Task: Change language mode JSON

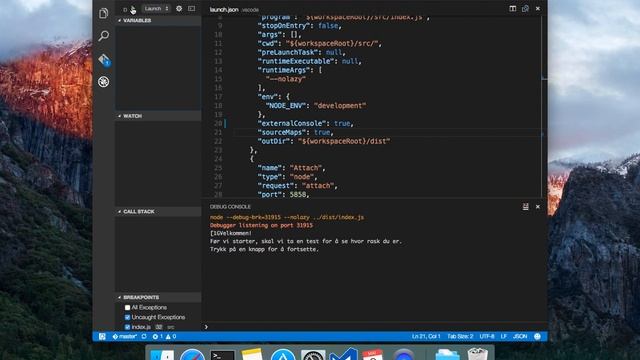Action: coord(520,337)
